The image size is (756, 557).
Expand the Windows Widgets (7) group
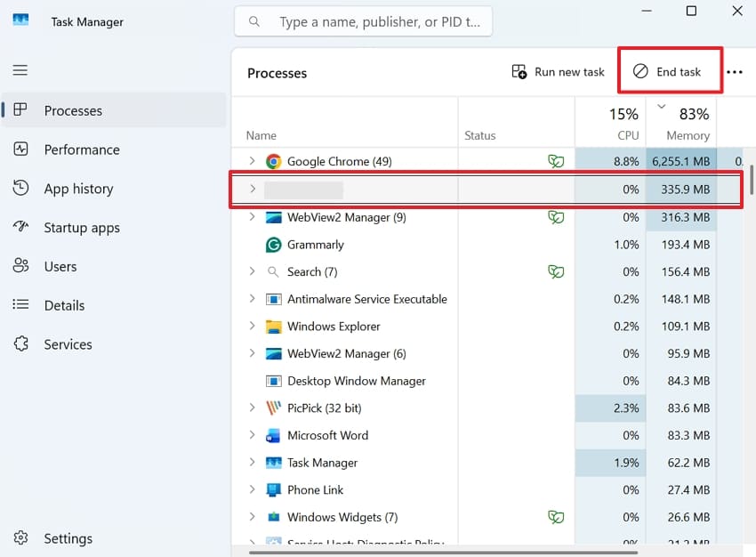tap(253, 517)
